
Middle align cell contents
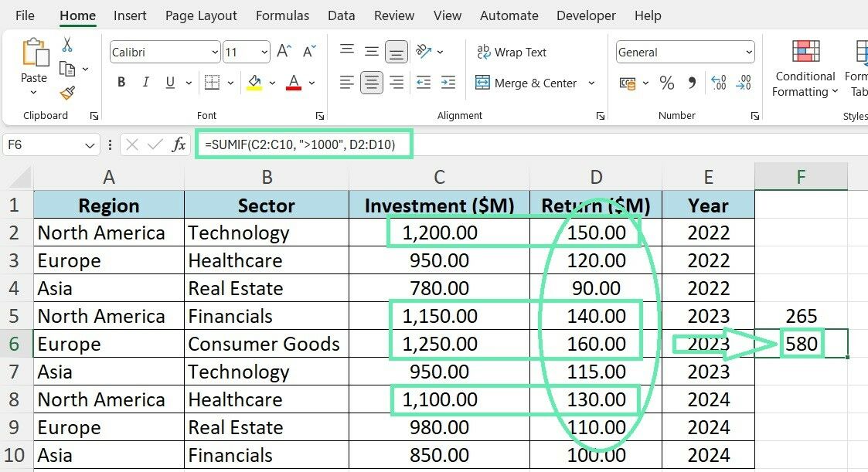tap(372, 52)
